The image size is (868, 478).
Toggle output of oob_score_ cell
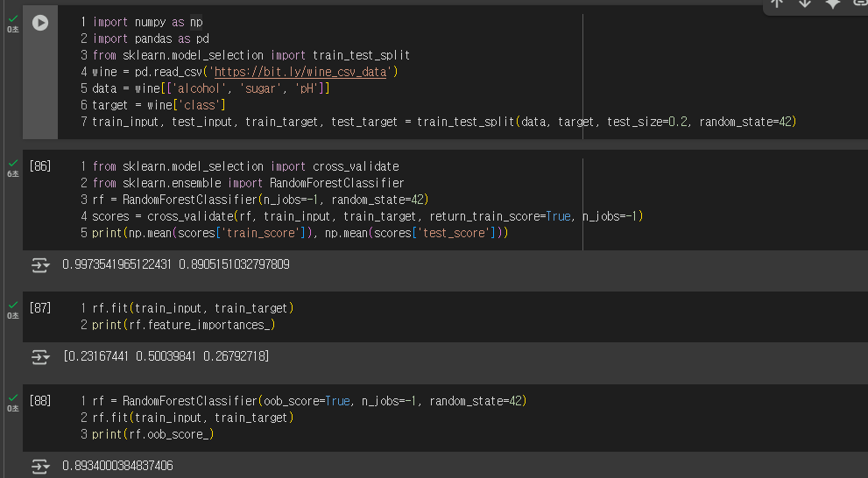[x=40, y=467]
